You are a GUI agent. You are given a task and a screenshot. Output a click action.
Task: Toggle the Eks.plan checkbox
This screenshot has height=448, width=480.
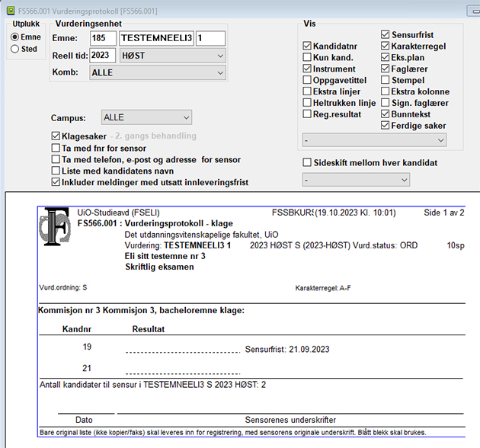pos(386,57)
